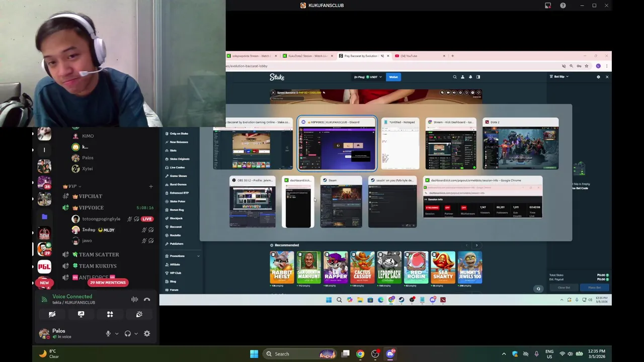Disconnect from voice with the hang-up icon

[x=147, y=299]
